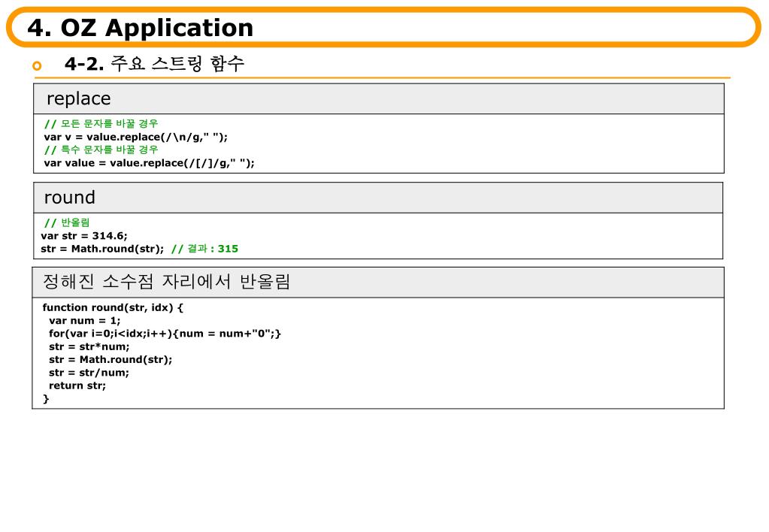
Task: Click the line "var str = 314.6;"
Action: click(84, 235)
